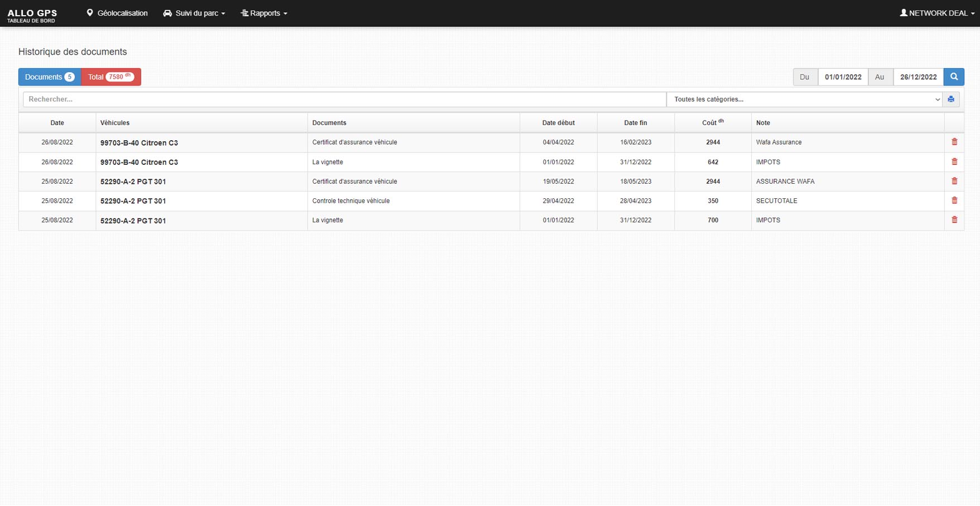Expand the Suivi du parc menu
The height and width of the screenshot is (506, 980).
pyautogui.click(x=194, y=13)
